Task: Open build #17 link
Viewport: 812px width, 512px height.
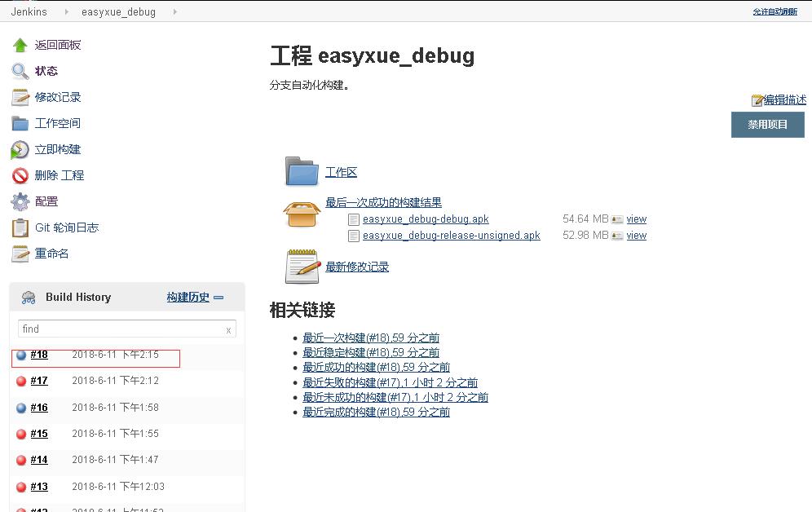Action: (x=39, y=381)
